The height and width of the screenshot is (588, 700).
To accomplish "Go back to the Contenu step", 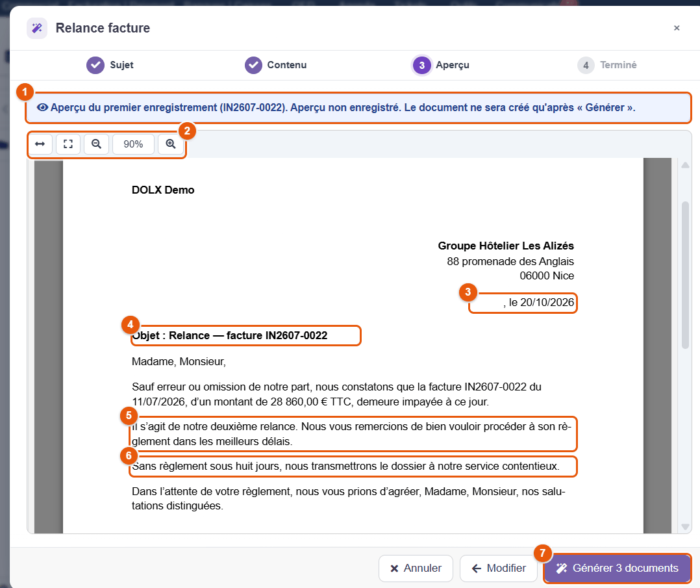I will click(x=276, y=65).
